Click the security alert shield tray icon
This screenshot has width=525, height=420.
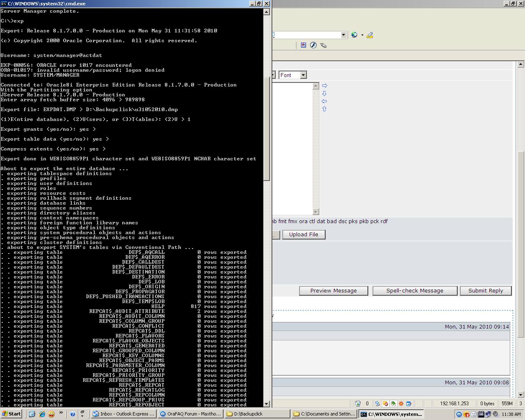click(x=466, y=414)
